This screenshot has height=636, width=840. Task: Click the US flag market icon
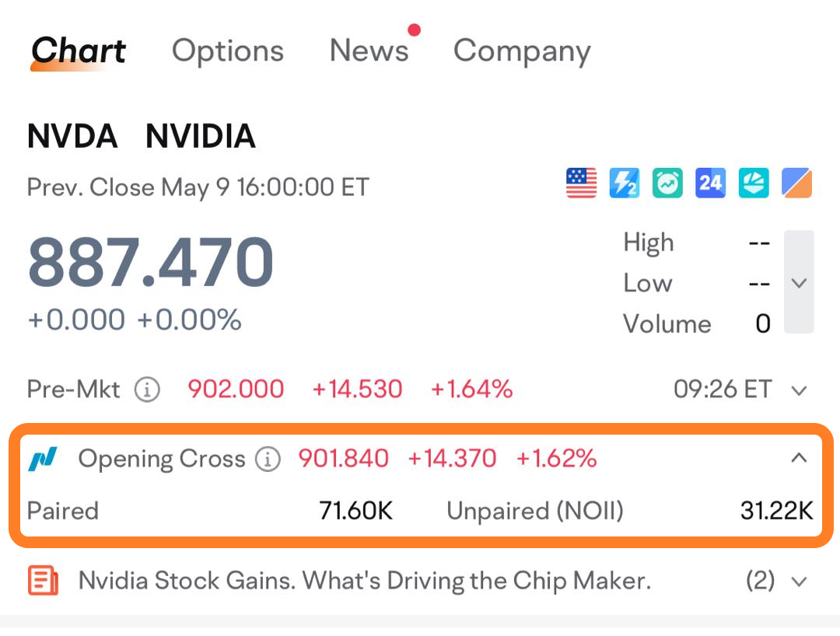[x=581, y=183]
